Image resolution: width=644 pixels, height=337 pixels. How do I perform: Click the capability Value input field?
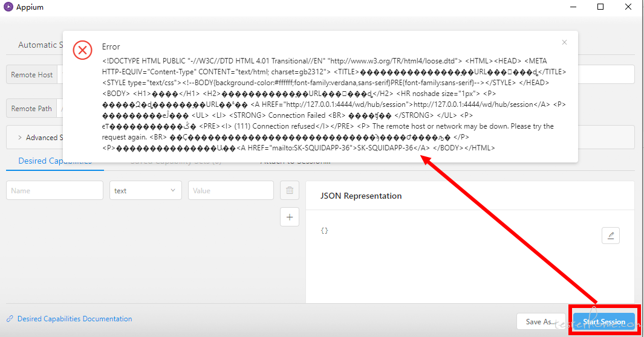(x=231, y=190)
